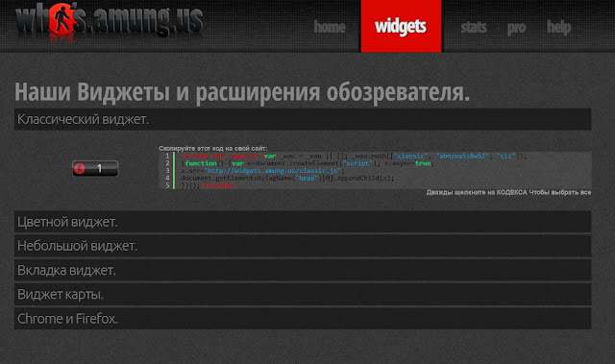Open the pro navigation item

516,28
